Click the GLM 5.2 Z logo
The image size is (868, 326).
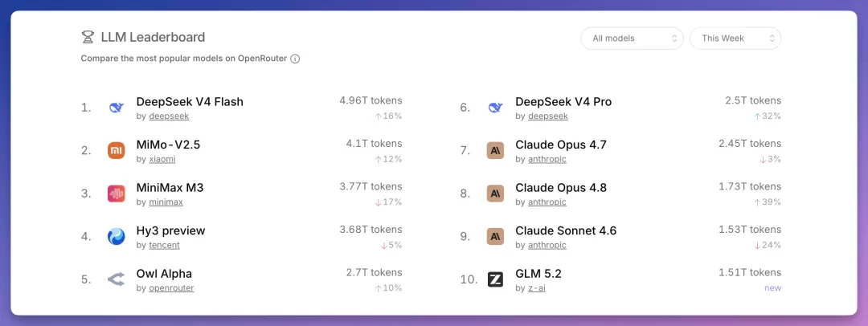click(x=495, y=279)
